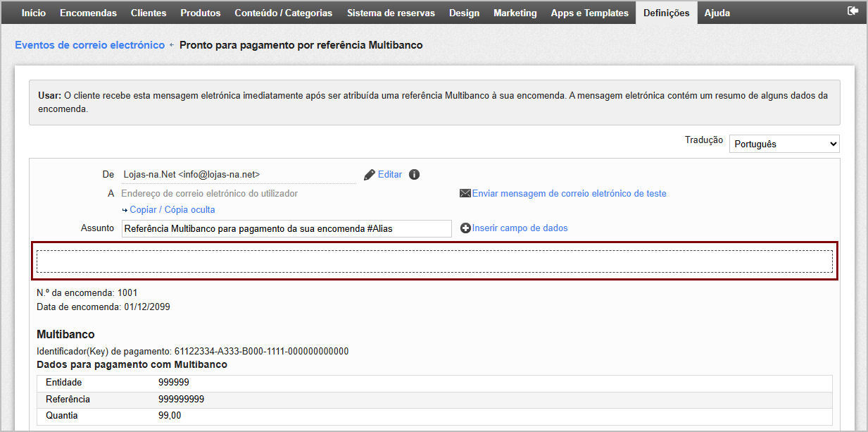
Task: Click the Editar sender link
Action: tap(390, 175)
